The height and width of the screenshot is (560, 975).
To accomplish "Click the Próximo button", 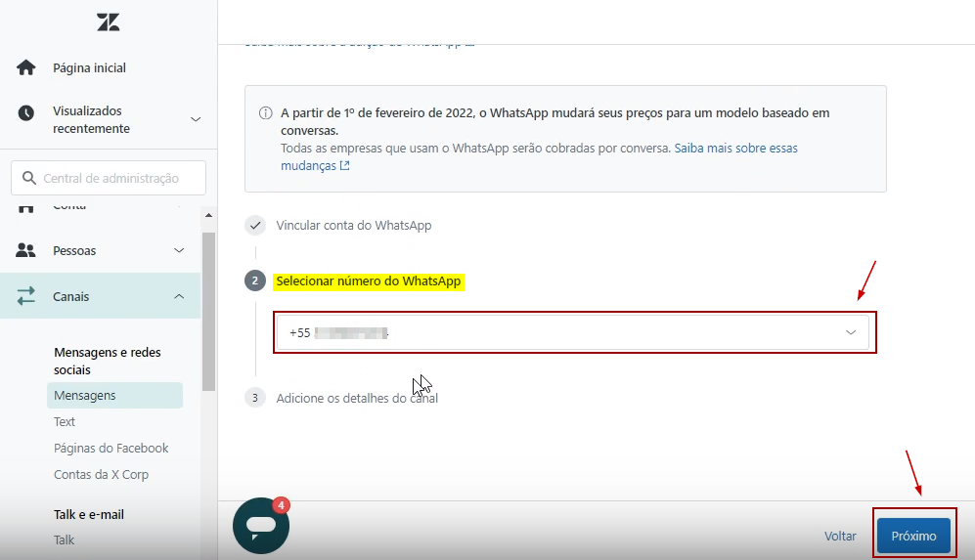I will [913, 536].
